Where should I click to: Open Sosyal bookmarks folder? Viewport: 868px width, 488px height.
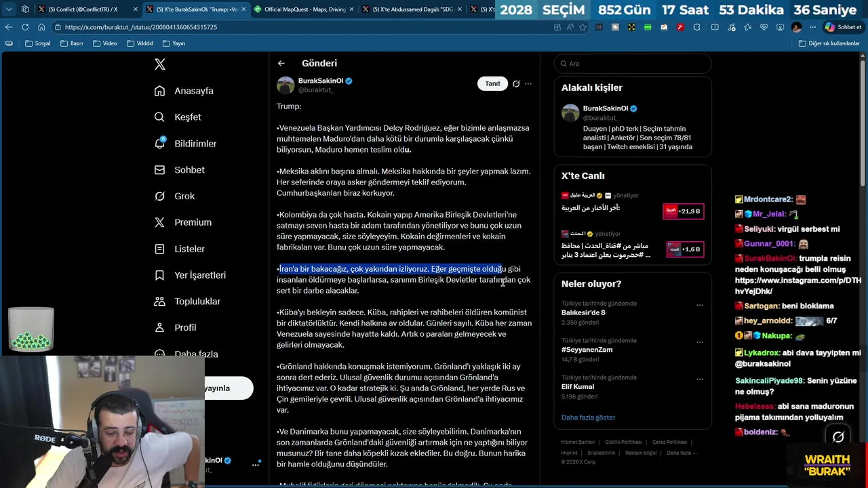point(37,43)
